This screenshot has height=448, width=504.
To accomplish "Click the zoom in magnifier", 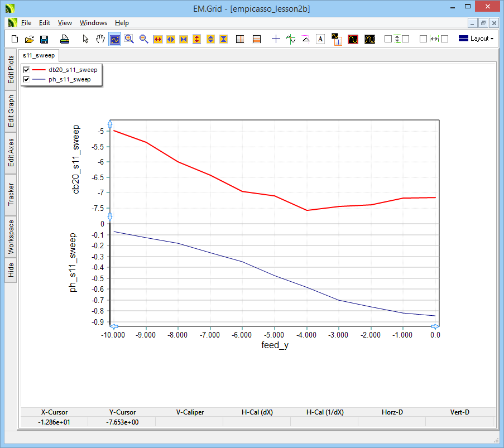I will (x=129, y=39).
